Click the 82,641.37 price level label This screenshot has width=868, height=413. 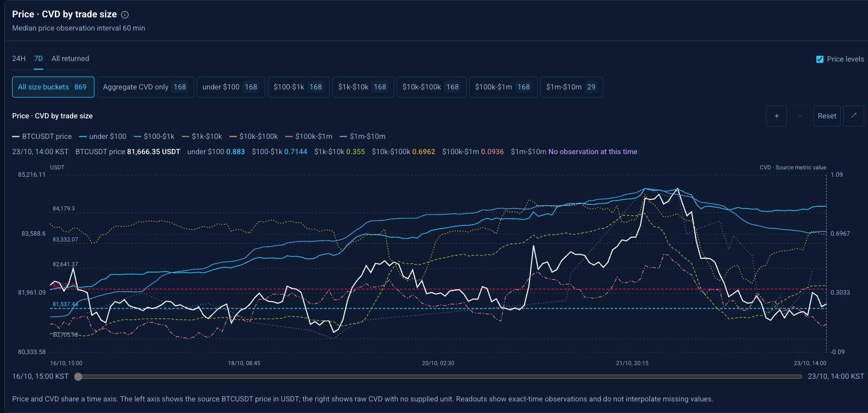coord(65,265)
